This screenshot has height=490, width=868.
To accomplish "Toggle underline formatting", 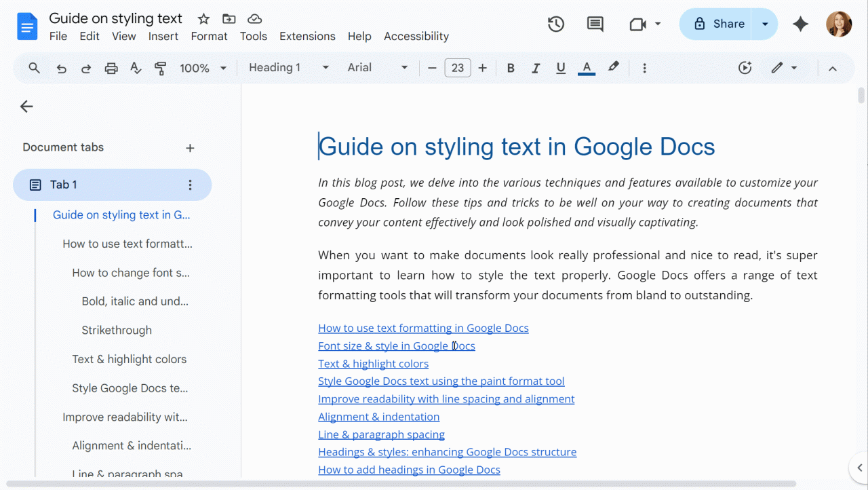I will [x=561, y=68].
